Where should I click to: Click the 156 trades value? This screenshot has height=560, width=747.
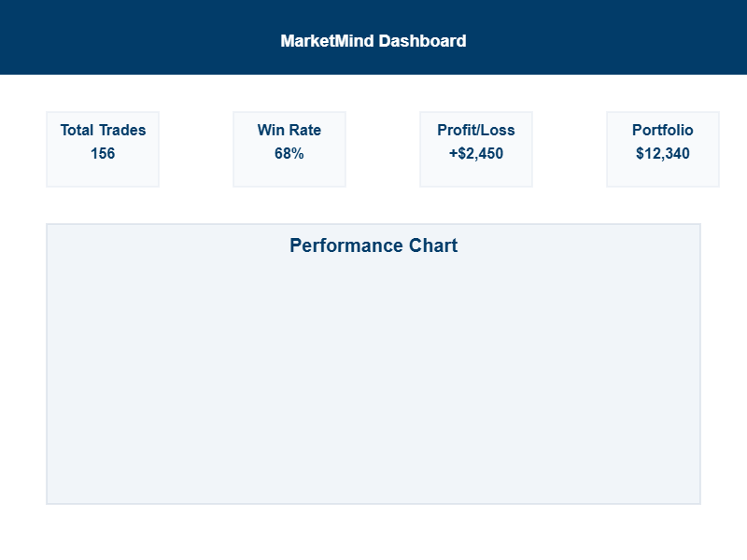click(x=103, y=154)
